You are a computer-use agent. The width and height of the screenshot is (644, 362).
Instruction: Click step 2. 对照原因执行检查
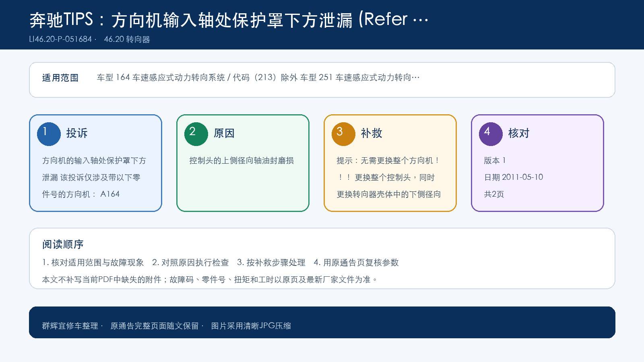pyautogui.click(x=190, y=263)
